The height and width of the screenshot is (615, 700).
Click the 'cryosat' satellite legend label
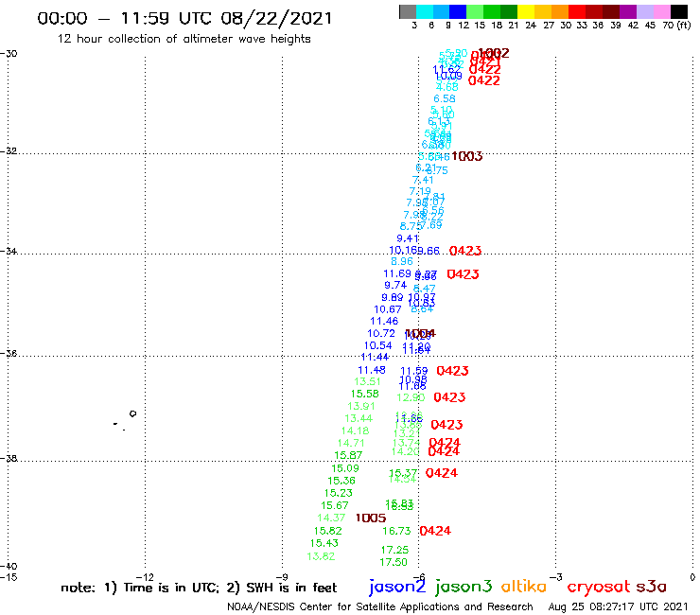(599, 587)
